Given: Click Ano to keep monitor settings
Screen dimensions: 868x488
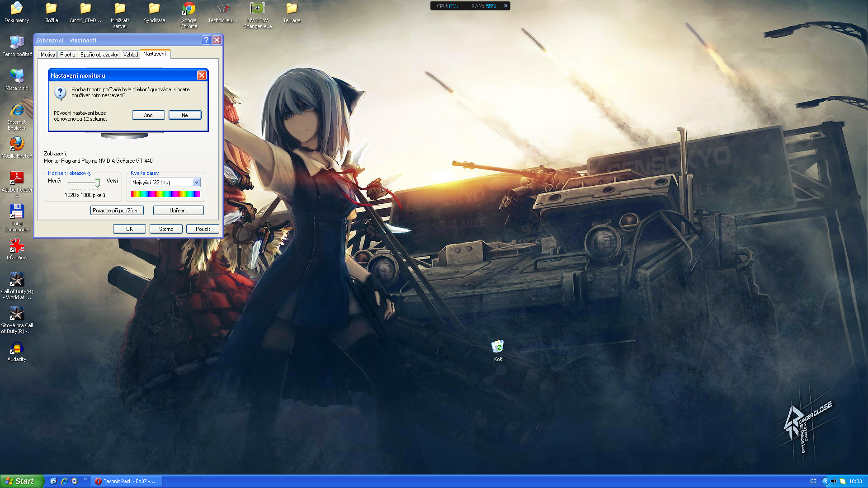Looking at the screenshot, I should [x=148, y=115].
